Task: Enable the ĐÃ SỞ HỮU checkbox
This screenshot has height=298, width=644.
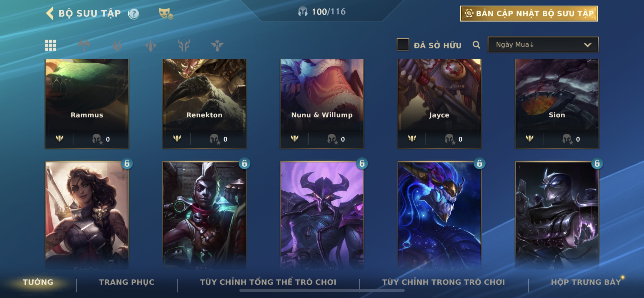Action: click(403, 45)
